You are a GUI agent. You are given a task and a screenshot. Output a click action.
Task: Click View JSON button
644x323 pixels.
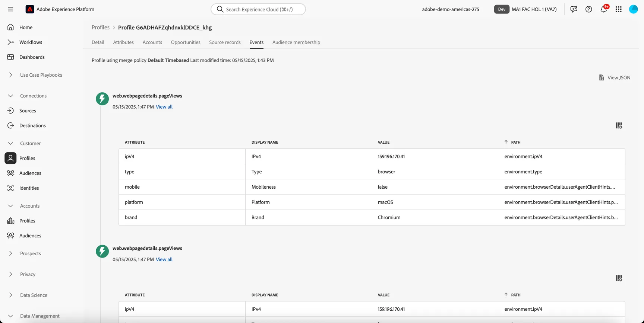(x=615, y=77)
